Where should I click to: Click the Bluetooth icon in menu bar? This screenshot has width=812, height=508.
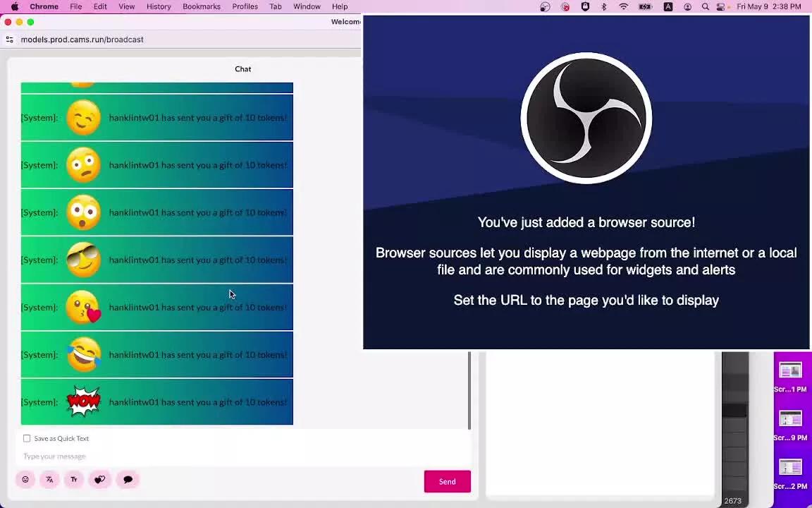(x=604, y=7)
